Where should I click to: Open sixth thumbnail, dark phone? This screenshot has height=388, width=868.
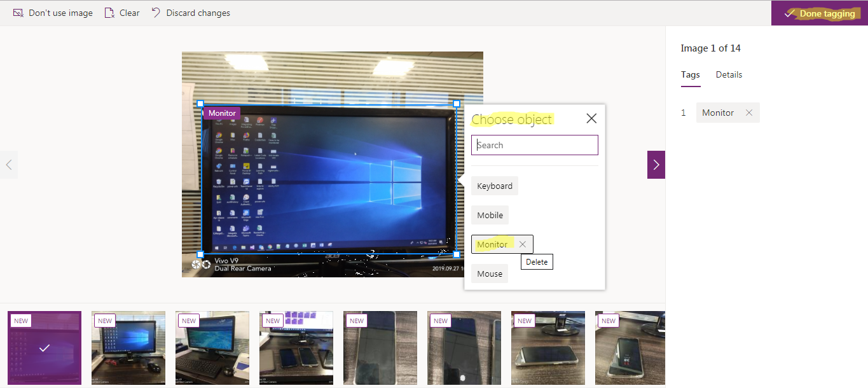pos(464,348)
